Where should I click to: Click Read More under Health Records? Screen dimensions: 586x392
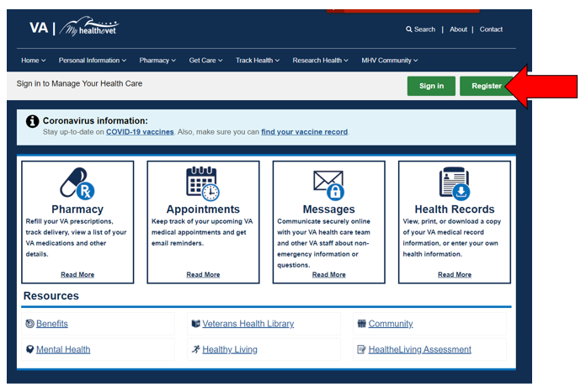(455, 274)
